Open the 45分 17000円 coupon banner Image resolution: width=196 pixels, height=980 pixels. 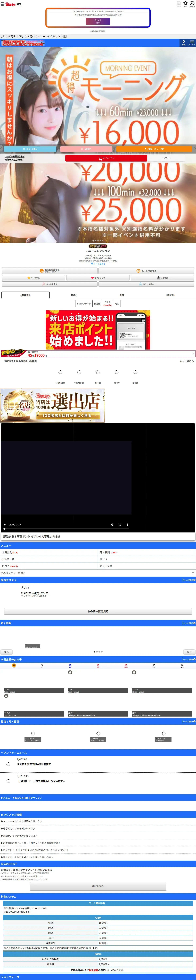point(98,353)
